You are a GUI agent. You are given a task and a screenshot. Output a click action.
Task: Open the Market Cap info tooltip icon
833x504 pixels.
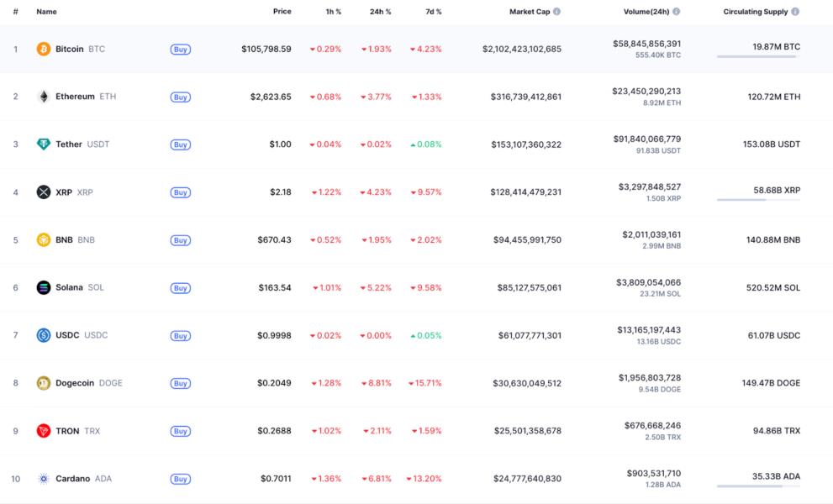[557, 12]
